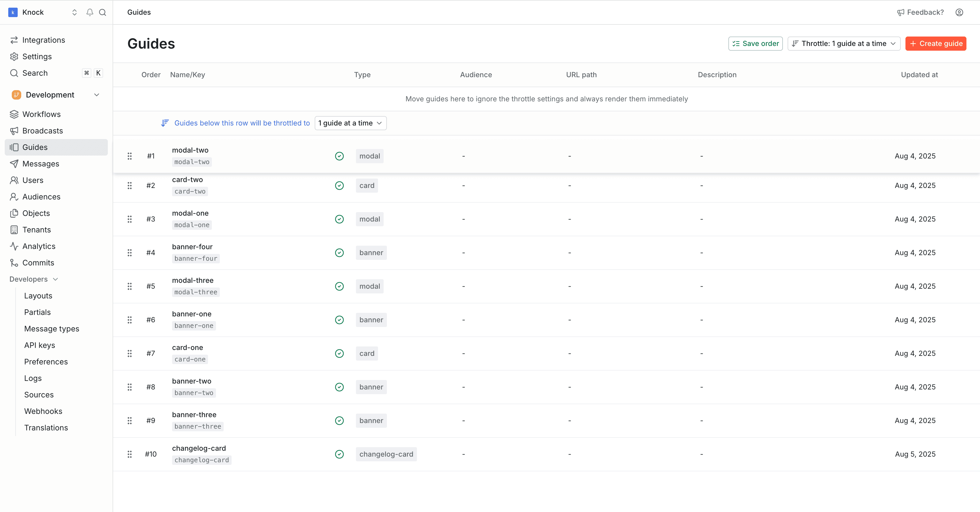Click the Create guide button
This screenshot has width=980, height=512.
click(936, 43)
